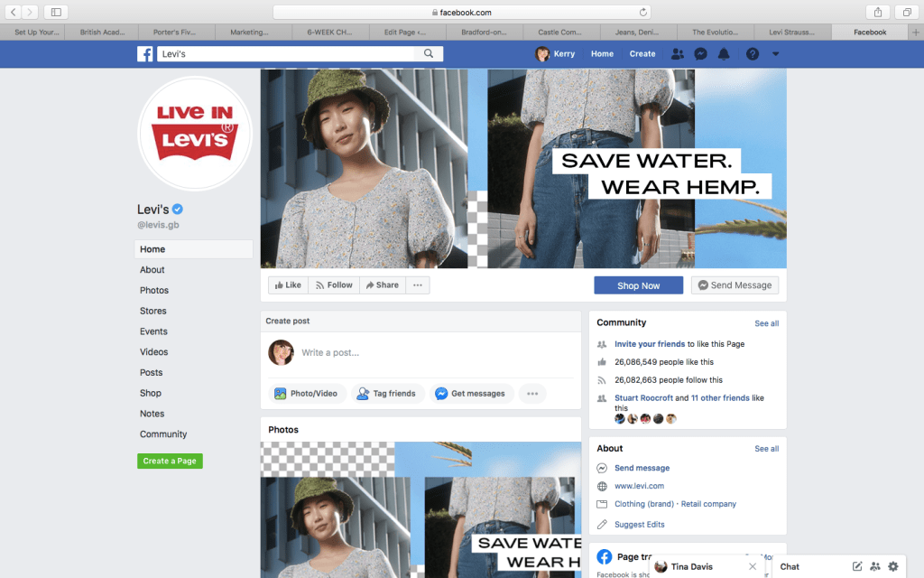Open the friend requests icon

coord(678,54)
